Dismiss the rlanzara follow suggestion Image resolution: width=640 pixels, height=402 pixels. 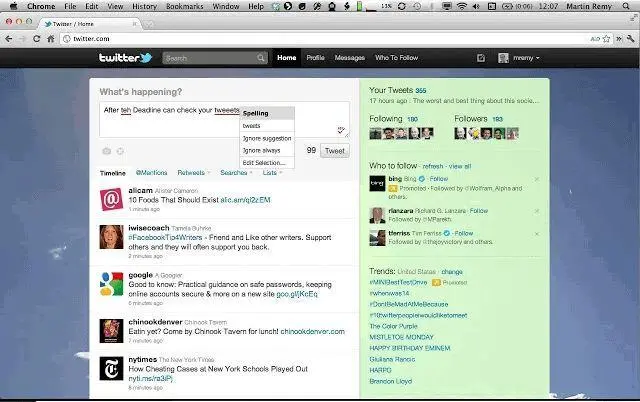[x=537, y=211]
